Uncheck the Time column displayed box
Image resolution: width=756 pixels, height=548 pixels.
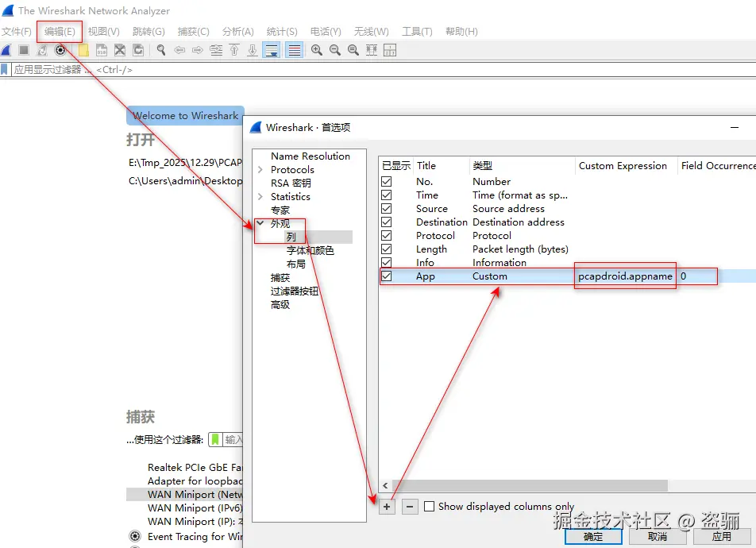[386, 195]
